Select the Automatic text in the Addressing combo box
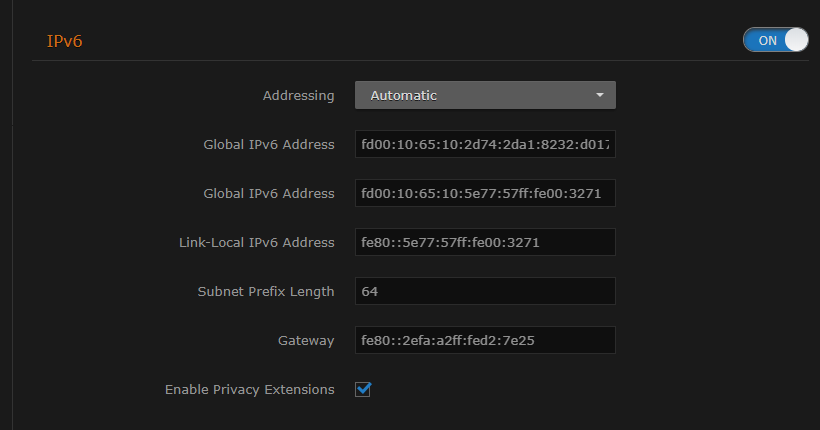Image resolution: width=820 pixels, height=430 pixels. (404, 95)
